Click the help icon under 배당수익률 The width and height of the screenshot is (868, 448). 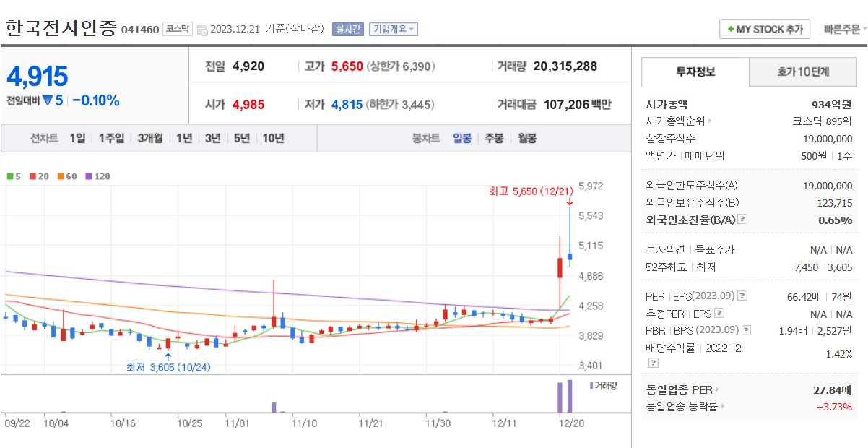coord(653,363)
